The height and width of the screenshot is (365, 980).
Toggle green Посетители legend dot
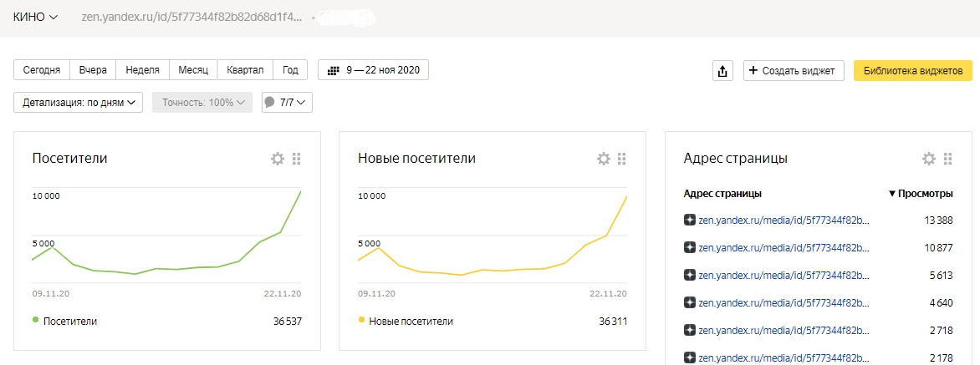(x=36, y=320)
